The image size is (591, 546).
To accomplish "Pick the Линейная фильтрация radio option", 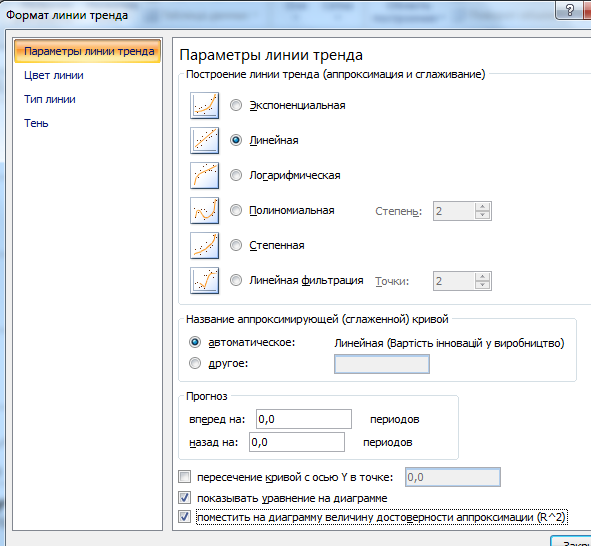I will click(x=236, y=280).
